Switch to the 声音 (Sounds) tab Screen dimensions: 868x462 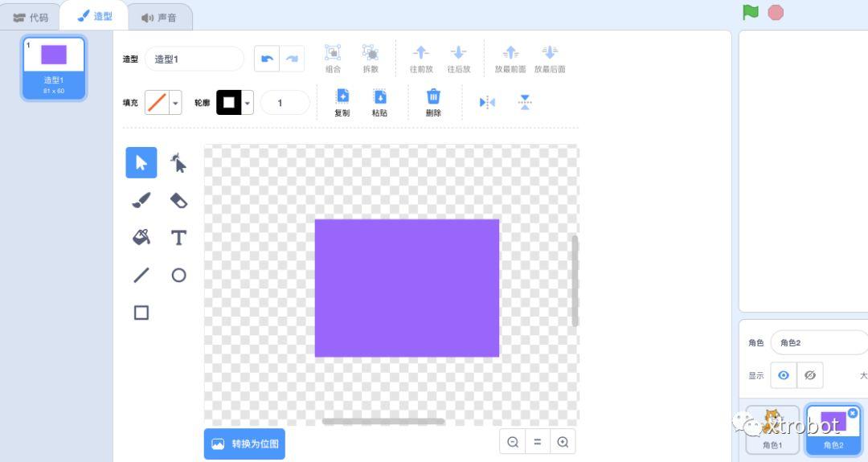click(158, 17)
